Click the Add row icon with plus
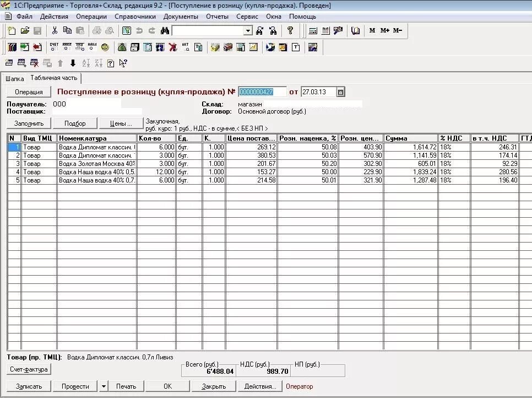The height and width of the screenshot is (398, 532). 21,63
